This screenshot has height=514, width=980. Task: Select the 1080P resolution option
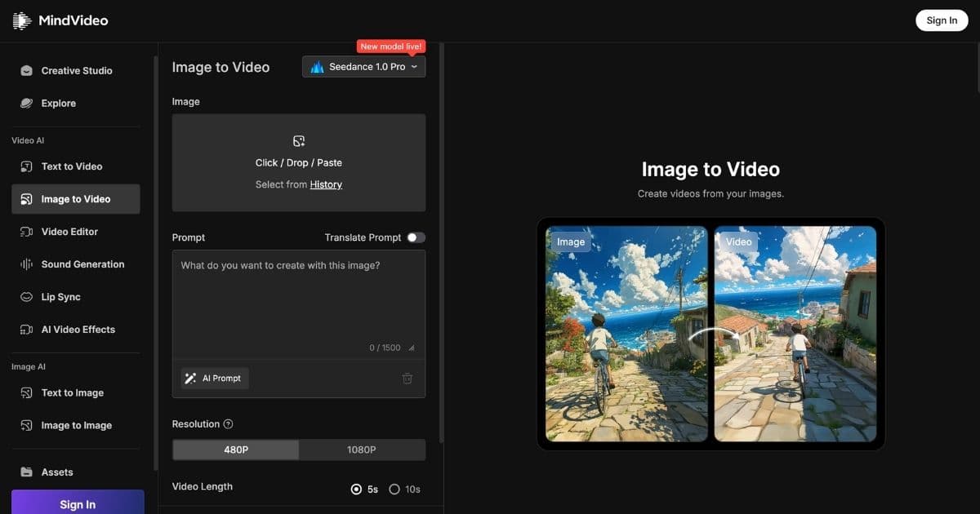click(362, 450)
